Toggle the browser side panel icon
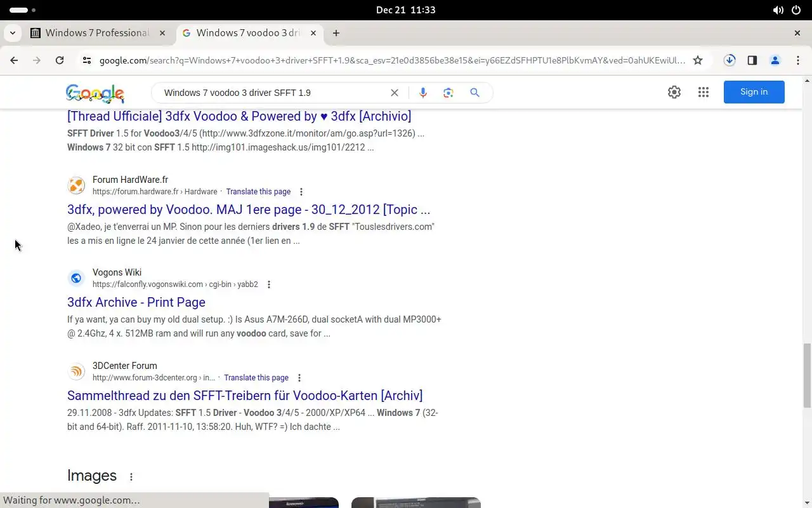This screenshot has width=812, height=508. pos(752,60)
